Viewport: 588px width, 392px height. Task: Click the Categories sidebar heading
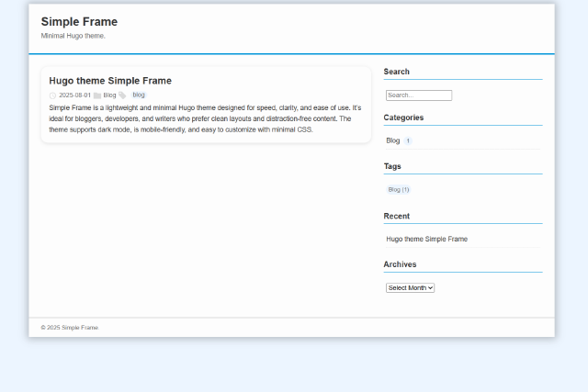403,118
